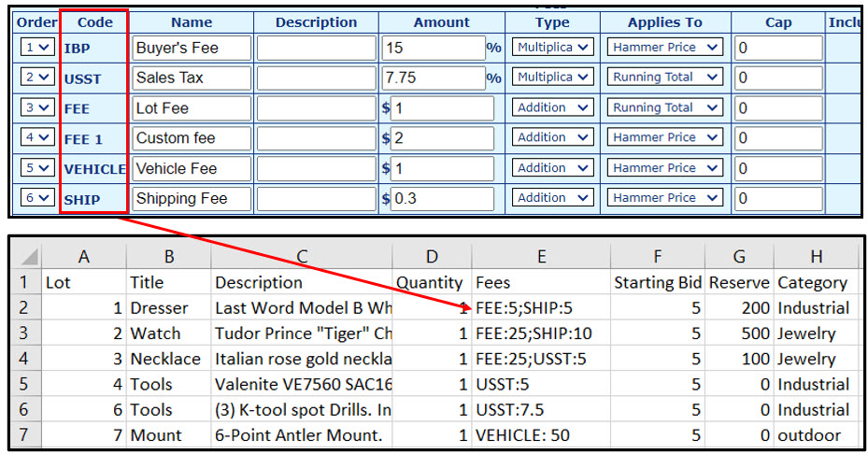Click the Amount column header

[x=442, y=22]
